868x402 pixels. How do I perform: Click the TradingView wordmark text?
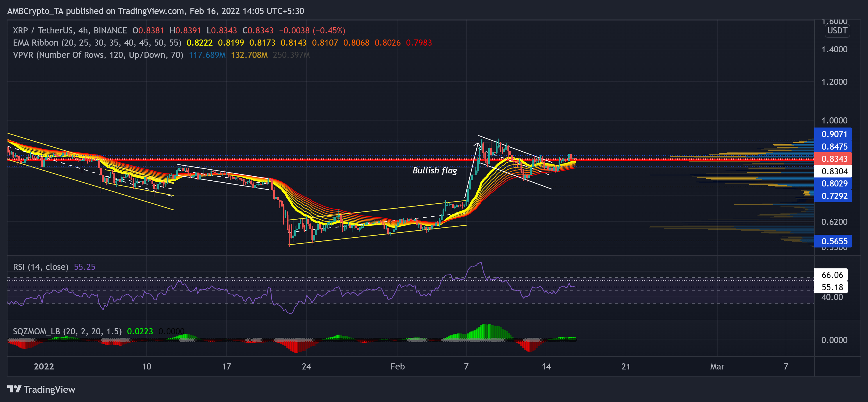49,390
